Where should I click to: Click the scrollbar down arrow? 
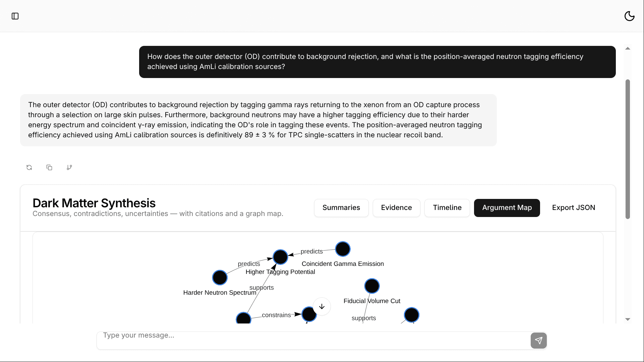click(x=628, y=319)
